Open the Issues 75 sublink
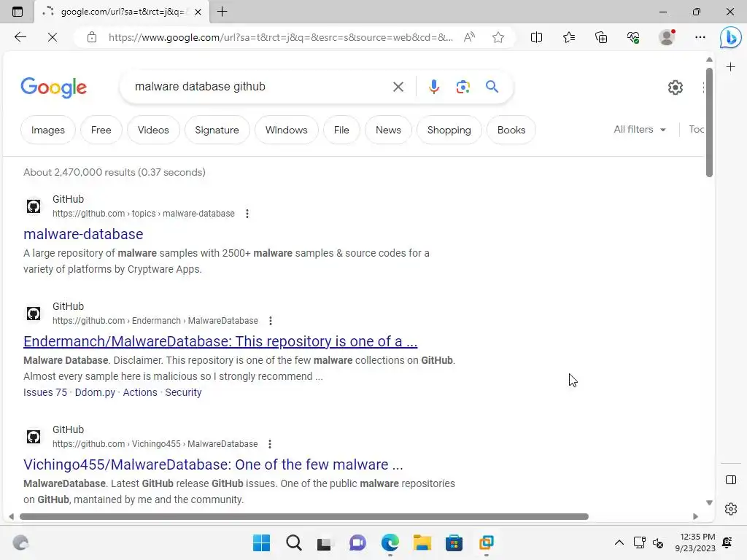The image size is (747, 560). point(45,392)
